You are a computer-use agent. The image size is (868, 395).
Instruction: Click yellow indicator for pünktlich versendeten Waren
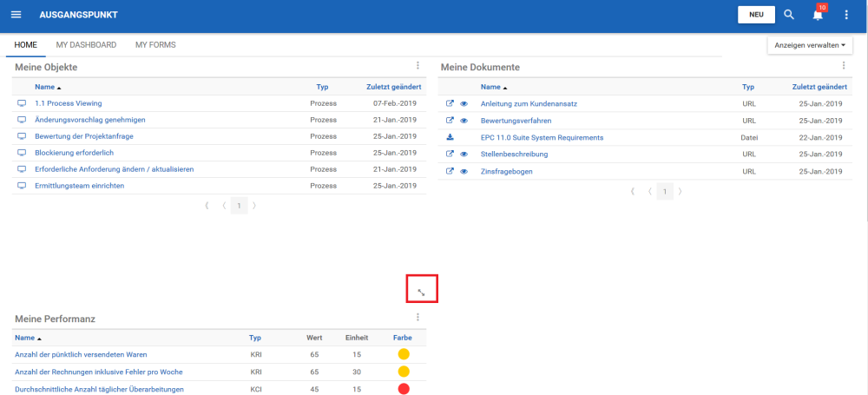(404, 354)
